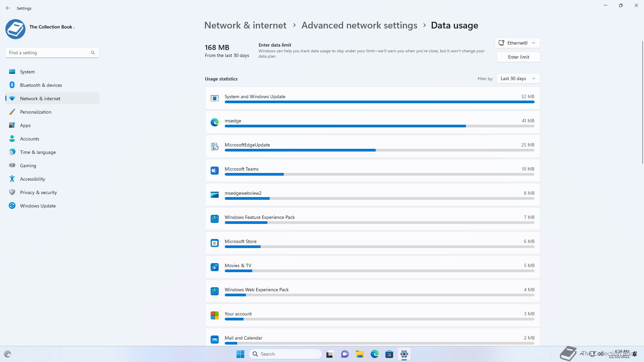Viewport: 644px width, 362px height.
Task: Click the Usage statistics heading
Action: pyautogui.click(x=221, y=79)
